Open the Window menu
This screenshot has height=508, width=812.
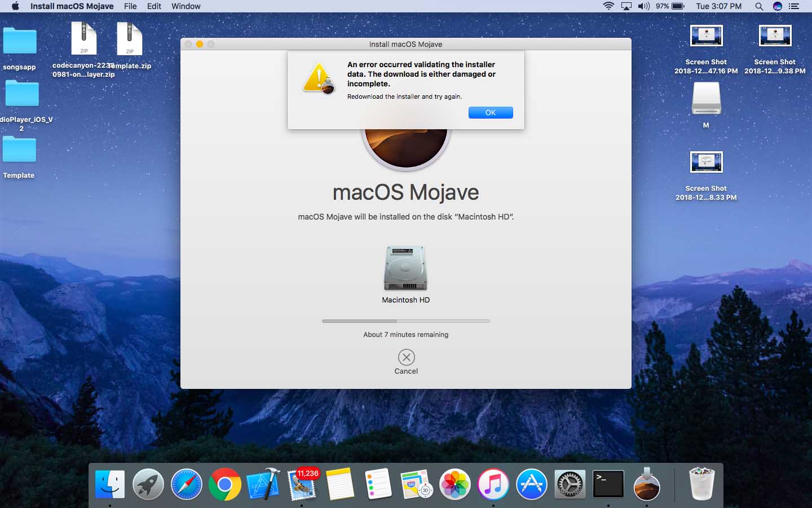tap(186, 6)
